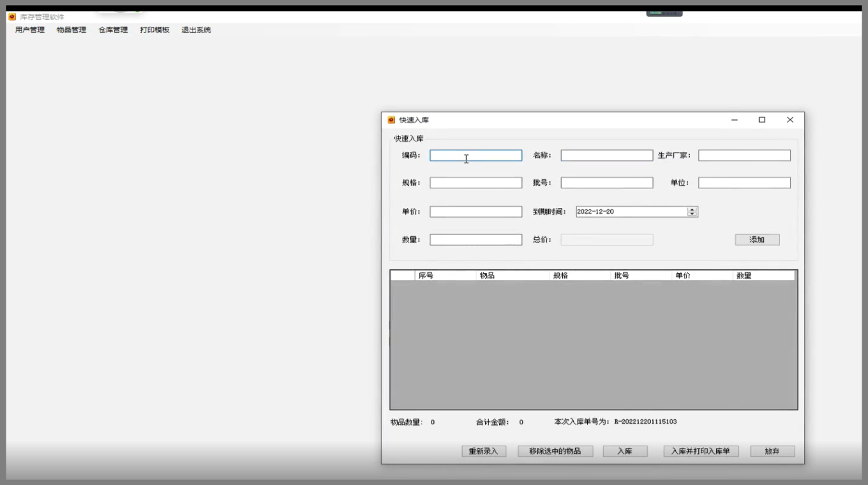Select the 生产厂家 input field
Image resolution: width=868 pixels, height=485 pixels.
744,156
